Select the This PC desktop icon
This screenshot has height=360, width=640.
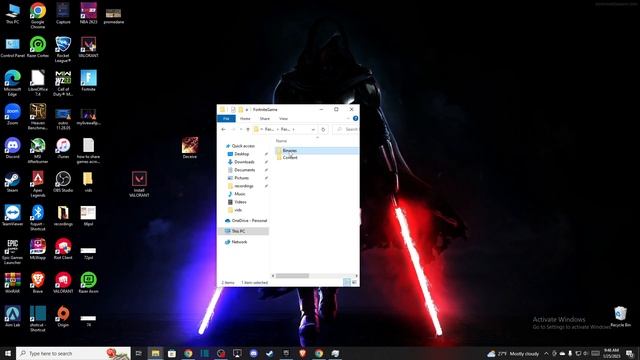(12, 13)
